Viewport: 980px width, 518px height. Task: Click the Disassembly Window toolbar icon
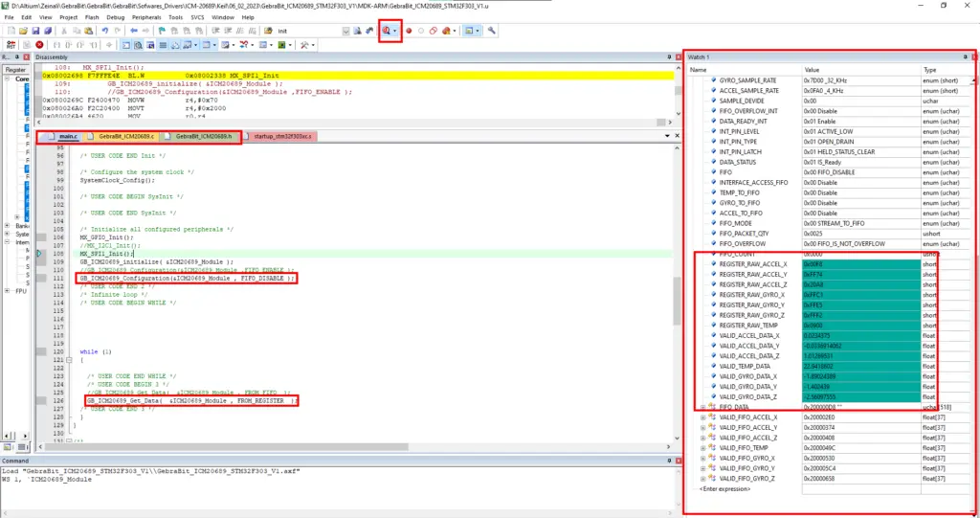click(138, 45)
